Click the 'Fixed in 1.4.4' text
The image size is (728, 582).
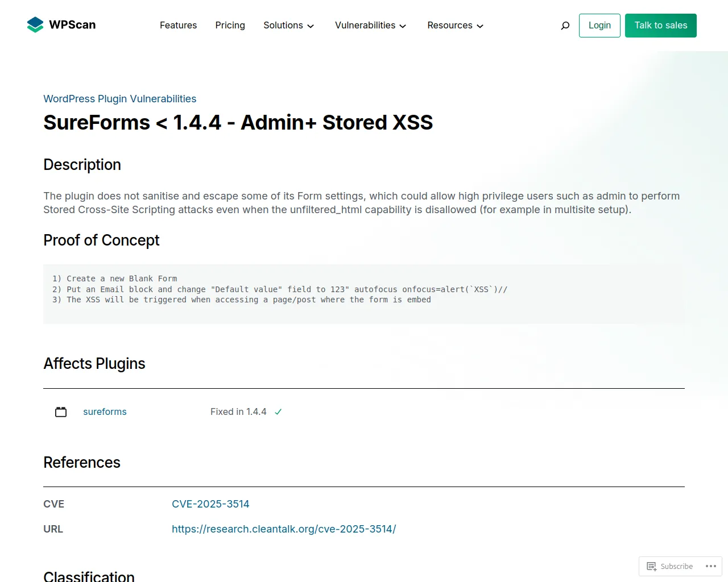pyautogui.click(x=238, y=412)
